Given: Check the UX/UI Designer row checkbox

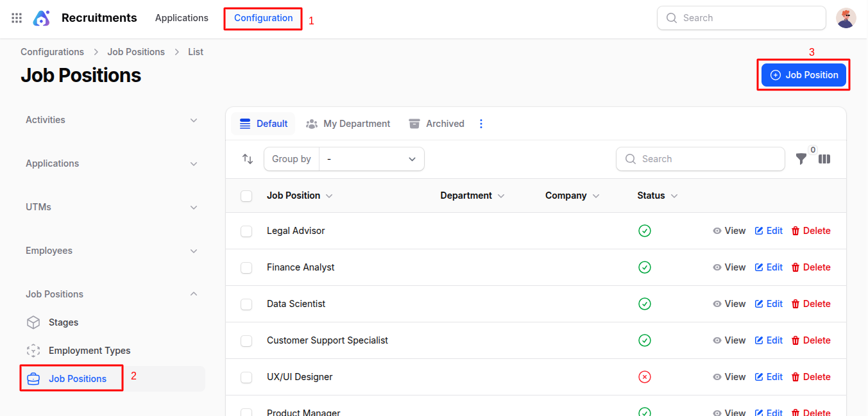Looking at the screenshot, I should (246, 377).
